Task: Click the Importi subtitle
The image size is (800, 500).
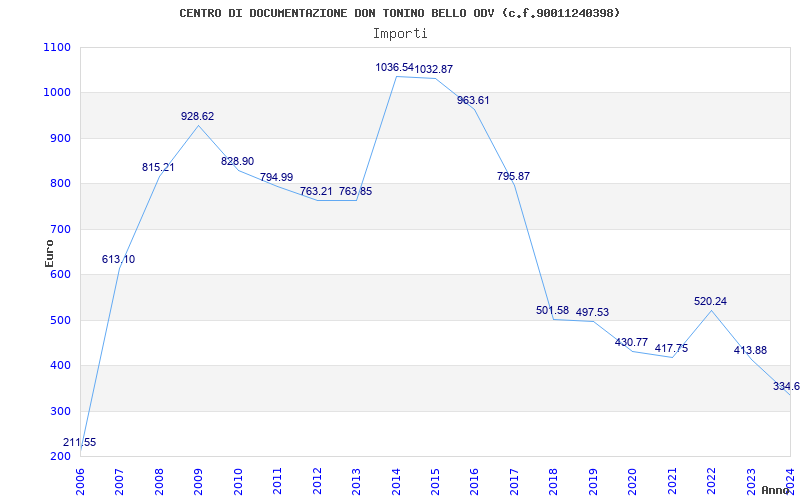Action: pos(400,34)
